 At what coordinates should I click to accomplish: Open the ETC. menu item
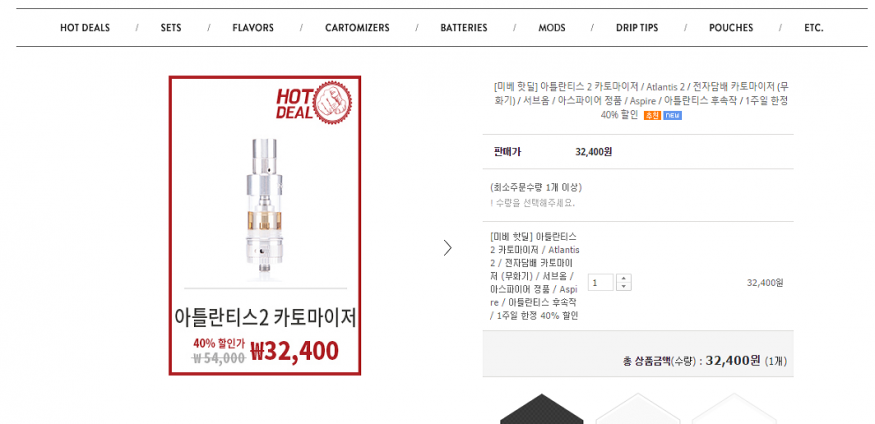click(x=814, y=28)
